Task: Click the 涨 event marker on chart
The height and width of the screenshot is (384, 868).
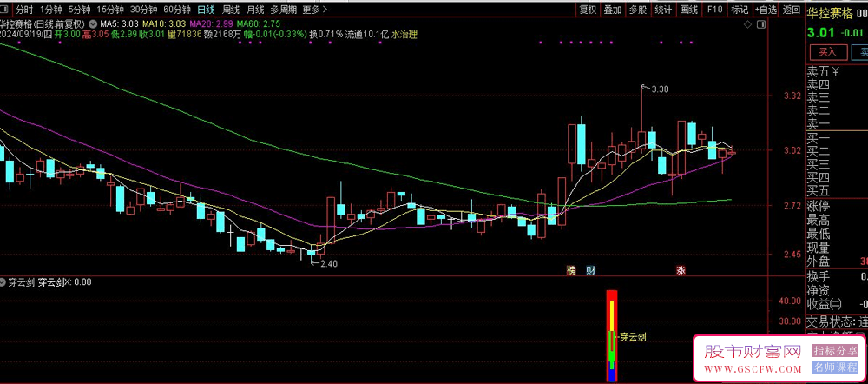Action: click(681, 270)
